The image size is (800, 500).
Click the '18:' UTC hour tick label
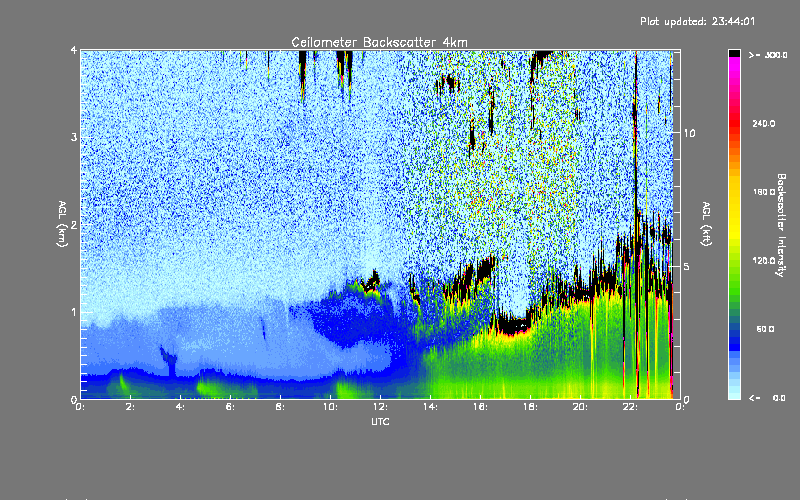530,407
